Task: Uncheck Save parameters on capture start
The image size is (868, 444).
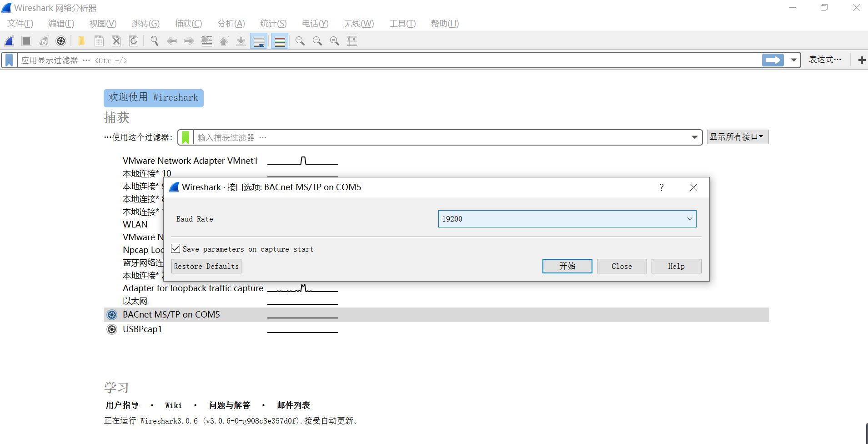Action: point(176,248)
